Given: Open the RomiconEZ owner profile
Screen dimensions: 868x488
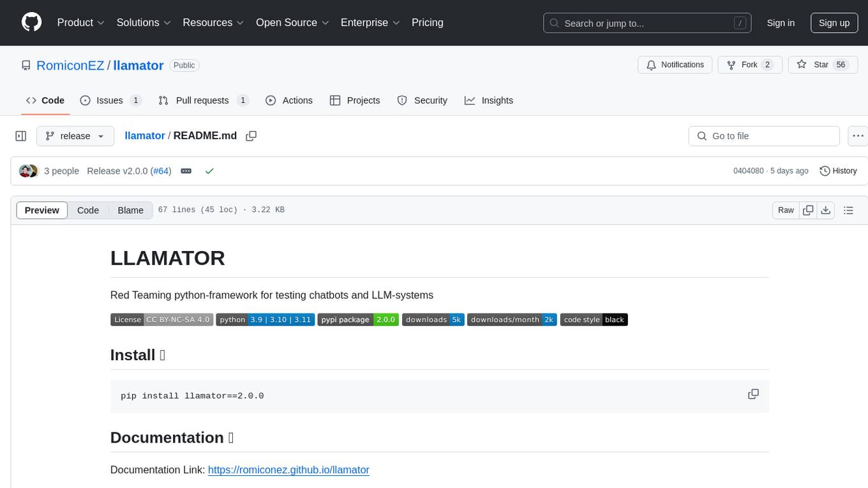Looking at the screenshot, I should [x=70, y=65].
